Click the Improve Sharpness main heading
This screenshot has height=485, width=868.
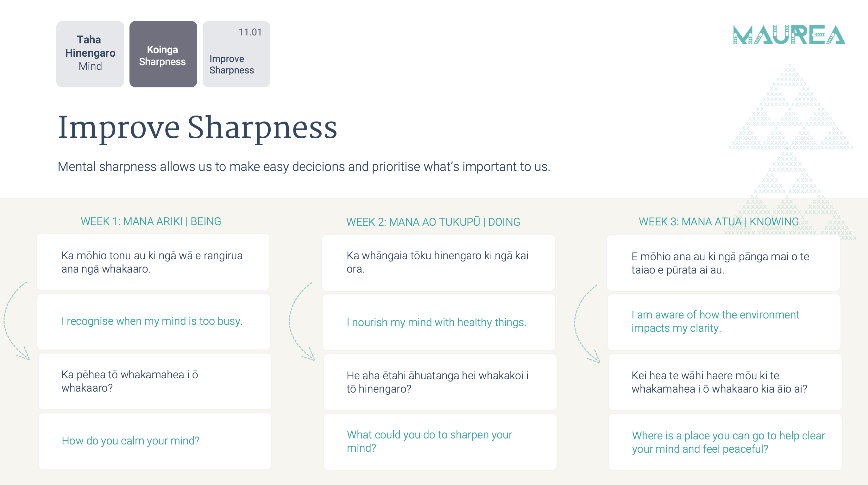(198, 128)
